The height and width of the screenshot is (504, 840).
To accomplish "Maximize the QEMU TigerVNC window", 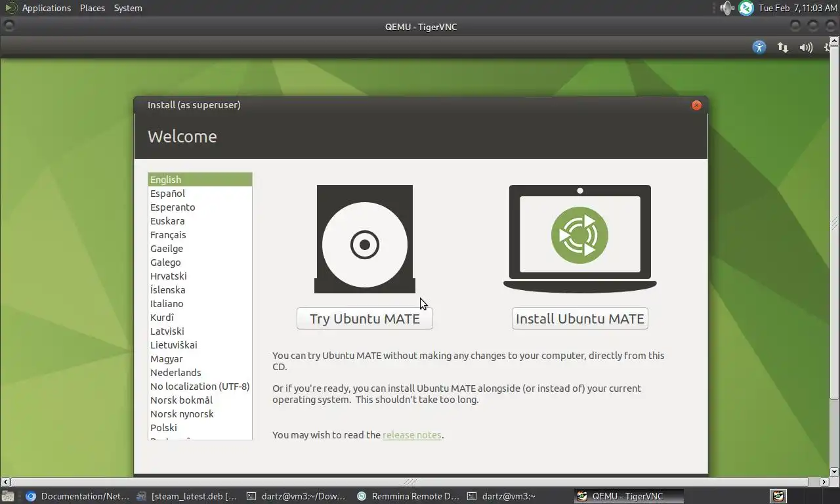I will 813,26.
